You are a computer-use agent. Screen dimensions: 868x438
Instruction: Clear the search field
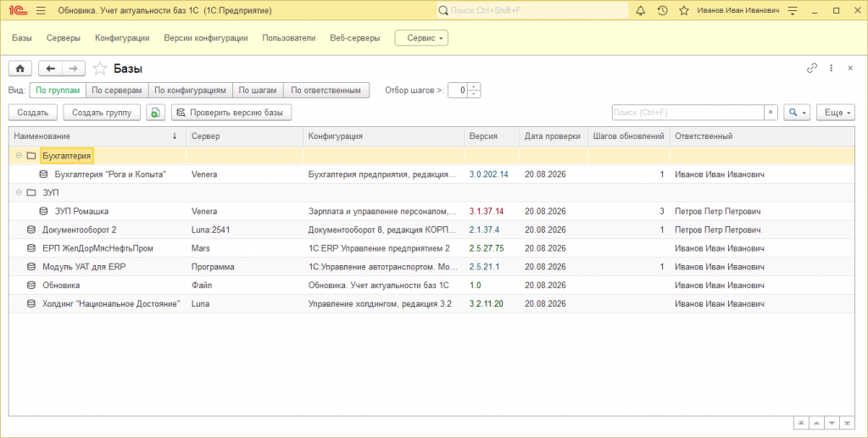(x=771, y=113)
